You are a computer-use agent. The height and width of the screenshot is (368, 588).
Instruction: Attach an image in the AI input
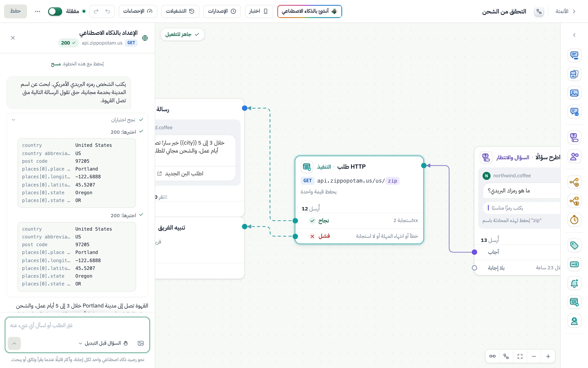coord(141,343)
